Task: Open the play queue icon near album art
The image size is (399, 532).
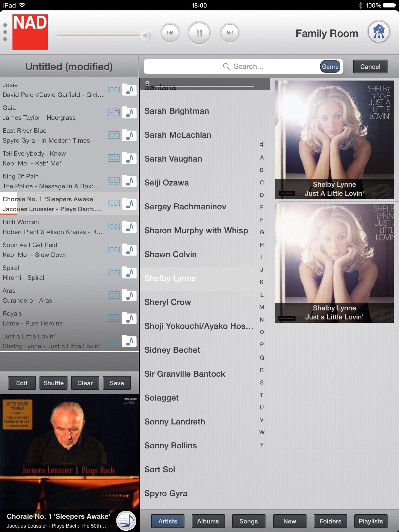Action: (126, 520)
